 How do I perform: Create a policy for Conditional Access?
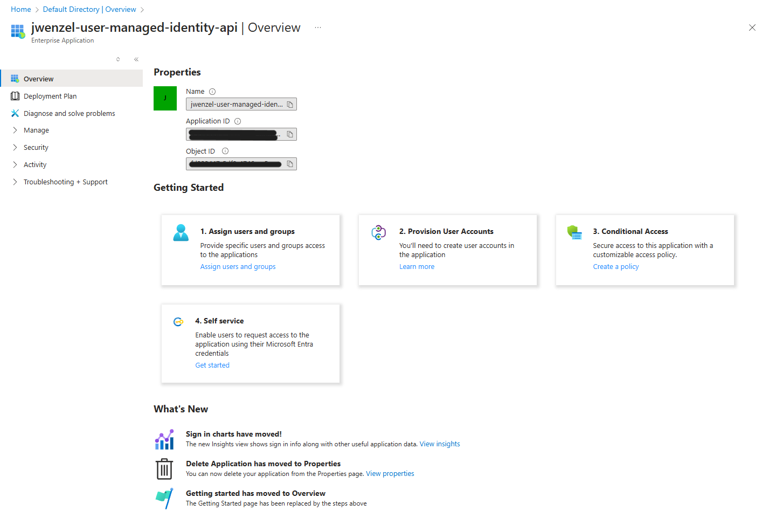click(615, 266)
